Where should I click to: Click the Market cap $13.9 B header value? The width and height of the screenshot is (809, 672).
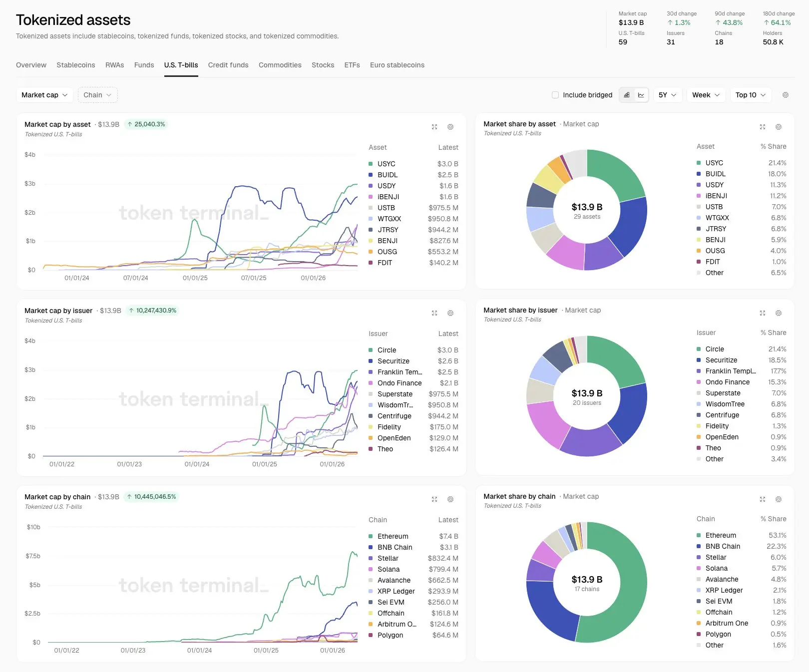[631, 22]
